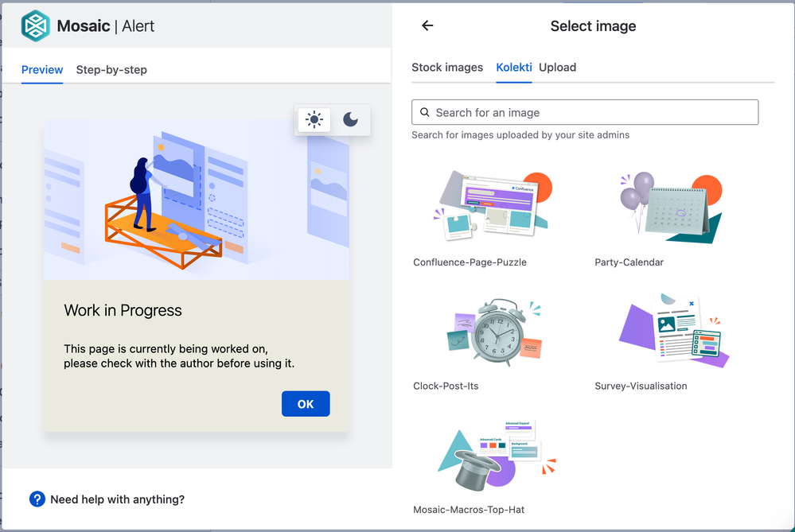Click the Select image panel heading

tap(593, 25)
